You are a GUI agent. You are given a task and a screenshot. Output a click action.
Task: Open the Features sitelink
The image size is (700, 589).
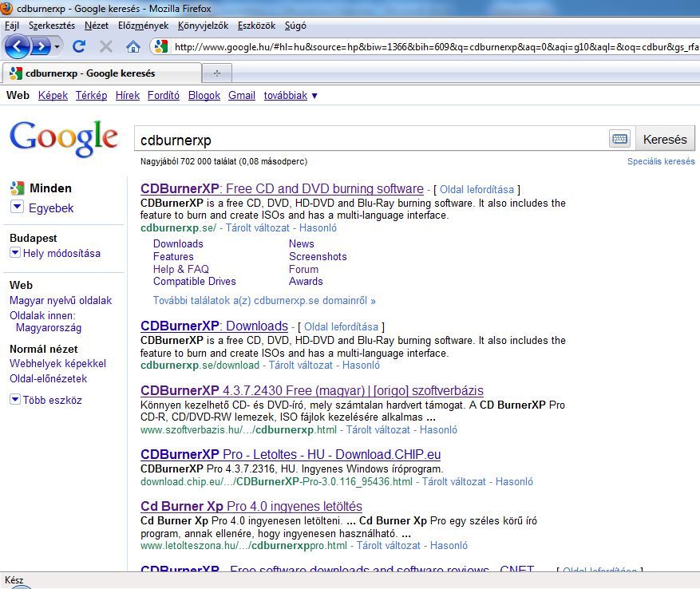pyautogui.click(x=173, y=257)
